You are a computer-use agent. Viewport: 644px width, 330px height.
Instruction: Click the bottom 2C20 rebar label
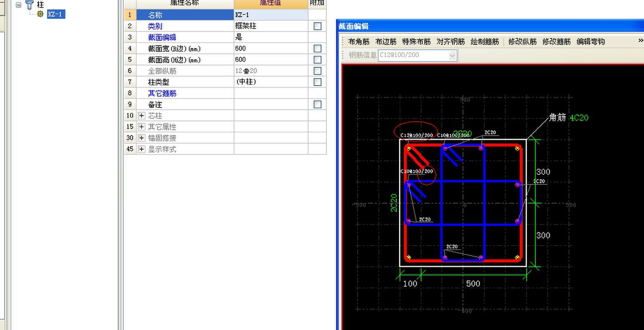(x=452, y=246)
